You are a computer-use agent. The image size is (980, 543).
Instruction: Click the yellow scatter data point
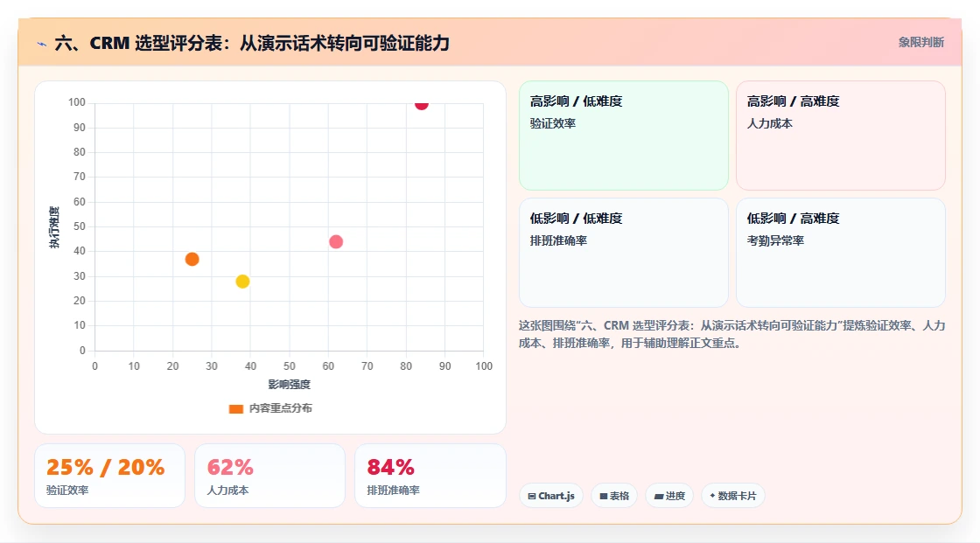click(x=242, y=282)
